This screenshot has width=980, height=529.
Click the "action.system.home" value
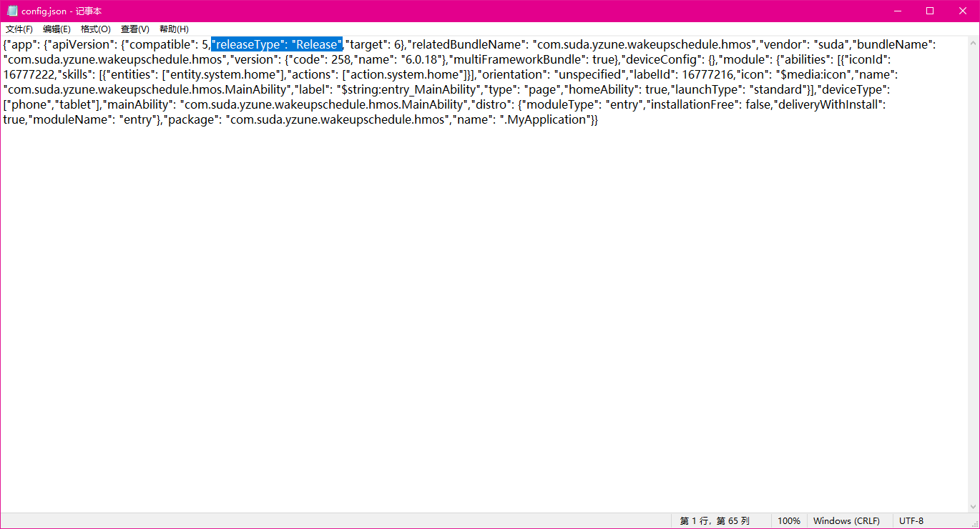(x=404, y=74)
